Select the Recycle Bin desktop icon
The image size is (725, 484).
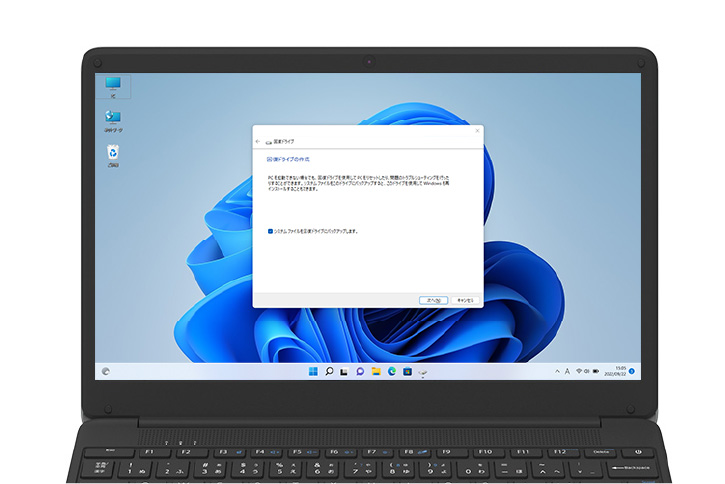tap(113, 156)
